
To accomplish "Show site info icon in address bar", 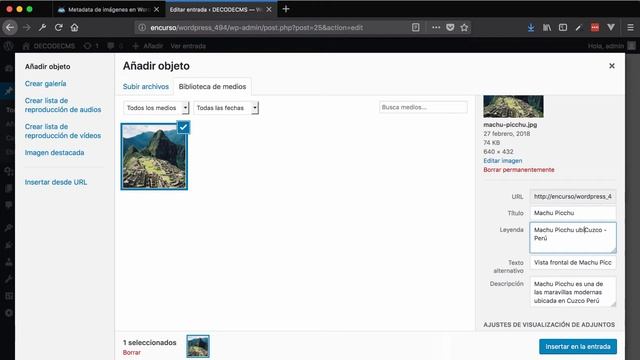I will (142, 27).
